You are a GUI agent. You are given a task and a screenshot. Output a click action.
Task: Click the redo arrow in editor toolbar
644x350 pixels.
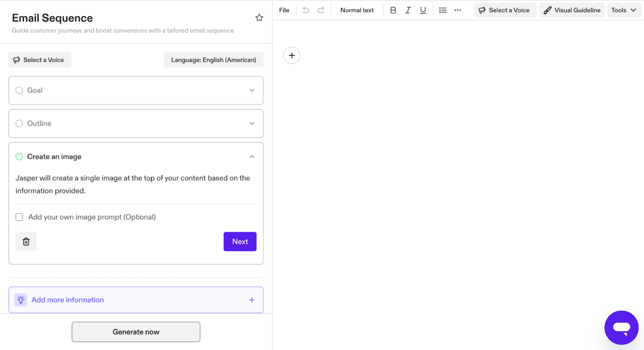321,10
